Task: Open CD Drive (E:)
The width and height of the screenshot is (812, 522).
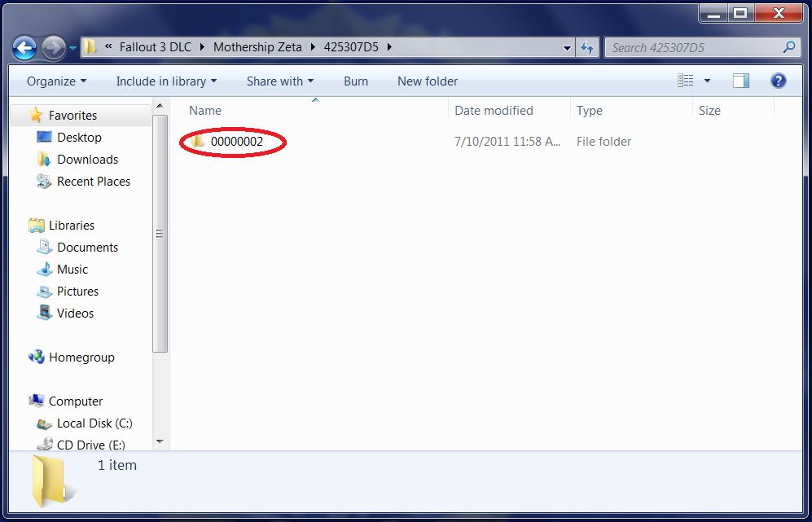Action: point(91,445)
